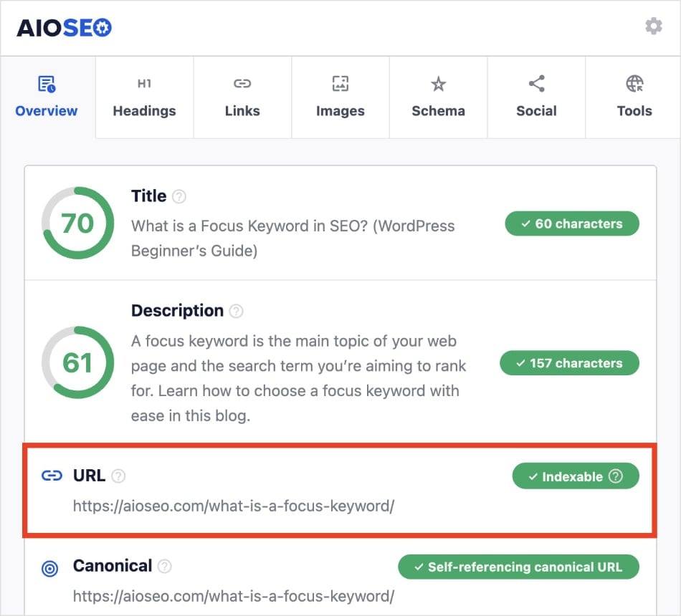681x616 pixels.
Task: Click the help icon inside Indexable badge
Action: (x=615, y=476)
